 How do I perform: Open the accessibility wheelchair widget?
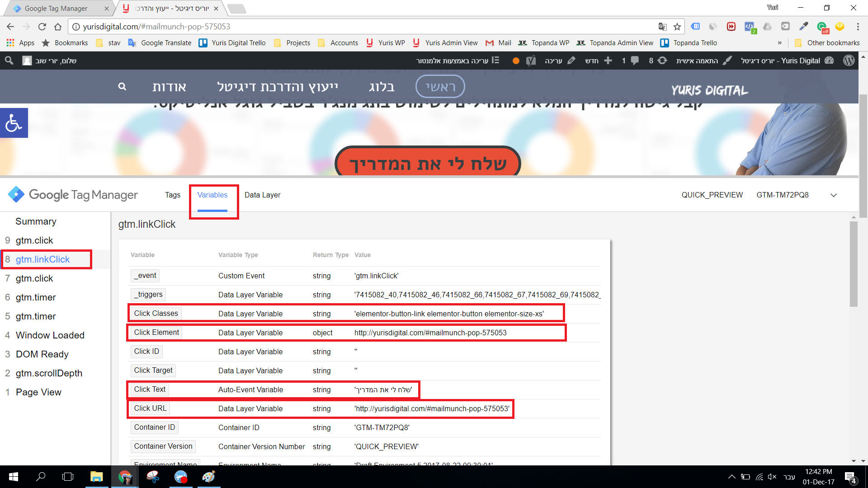pos(14,123)
